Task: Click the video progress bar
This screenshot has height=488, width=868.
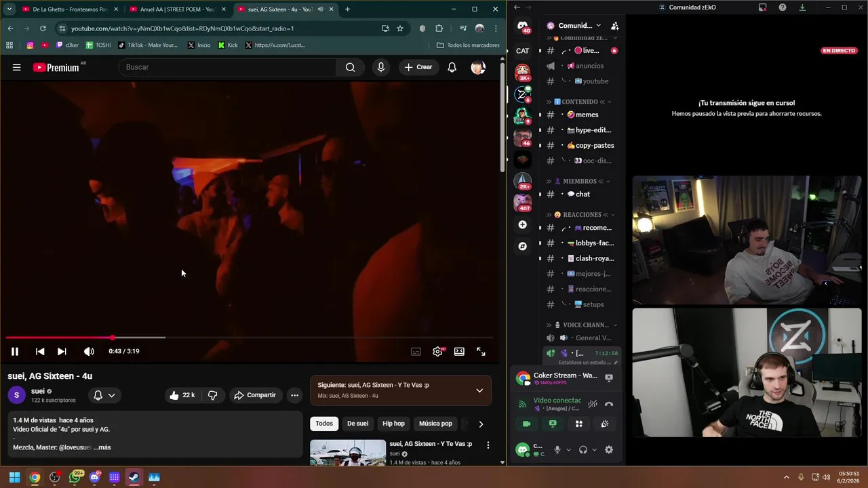Action: coord(249,337)
